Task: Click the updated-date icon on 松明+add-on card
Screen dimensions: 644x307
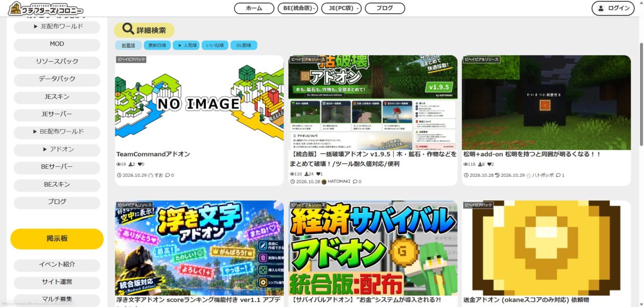Action: pos(497,175)
